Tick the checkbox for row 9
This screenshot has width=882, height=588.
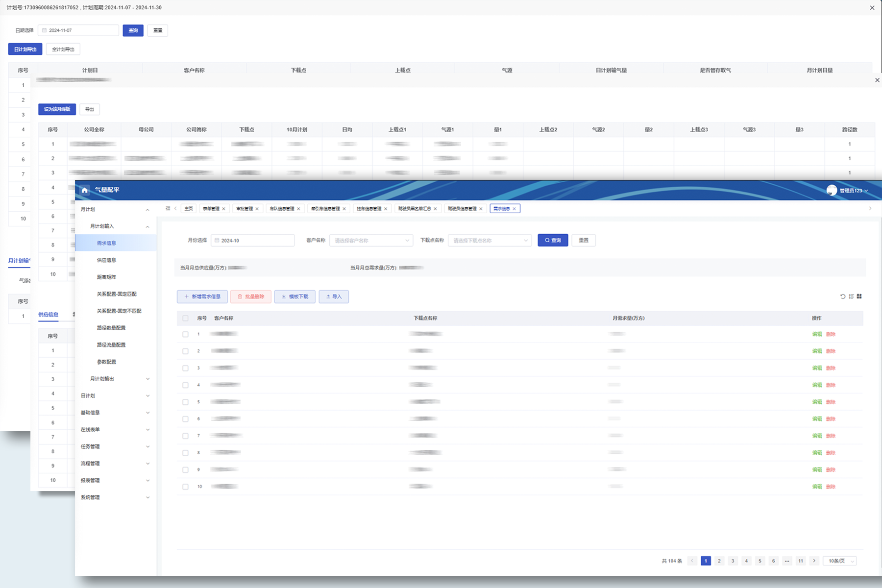185,470
